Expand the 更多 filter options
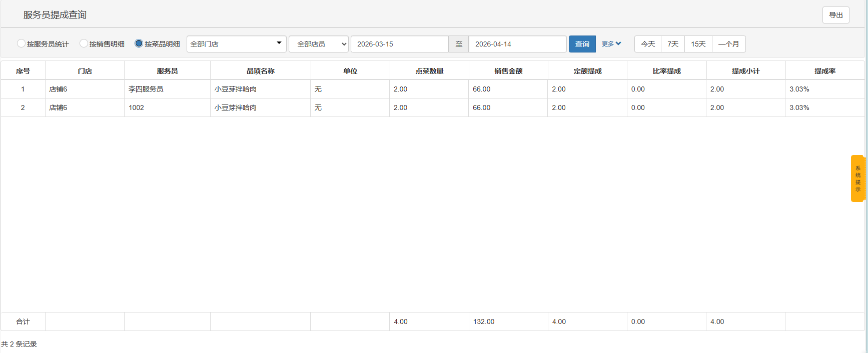The width and height of the screenshot is (868, 353). click(611, 44)
